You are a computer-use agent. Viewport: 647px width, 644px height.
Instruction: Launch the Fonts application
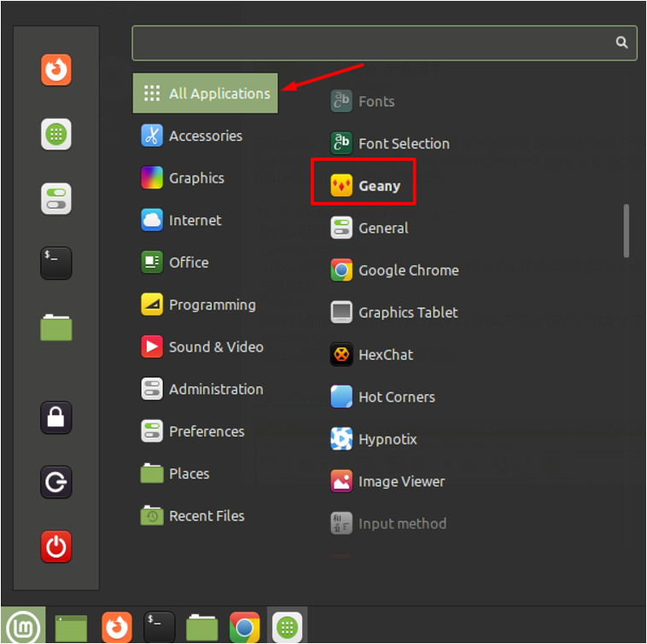(x=363, y=102)
